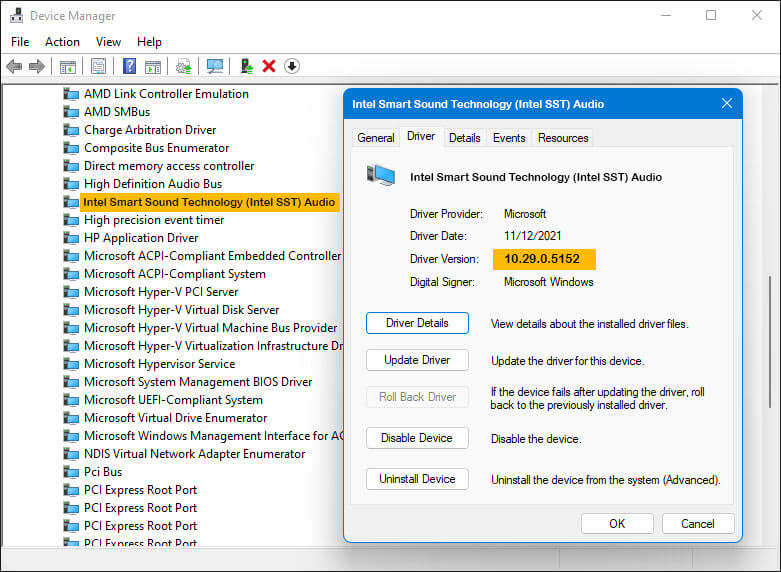Image resolution: width=781 pixels, height=572 pixels.
Task: Click the Update device driver toolbar icon
Action: click(184, 66)
